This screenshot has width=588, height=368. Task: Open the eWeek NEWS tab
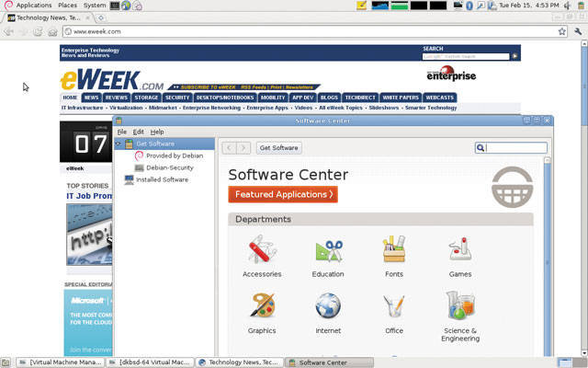click(x=91, y=98)
